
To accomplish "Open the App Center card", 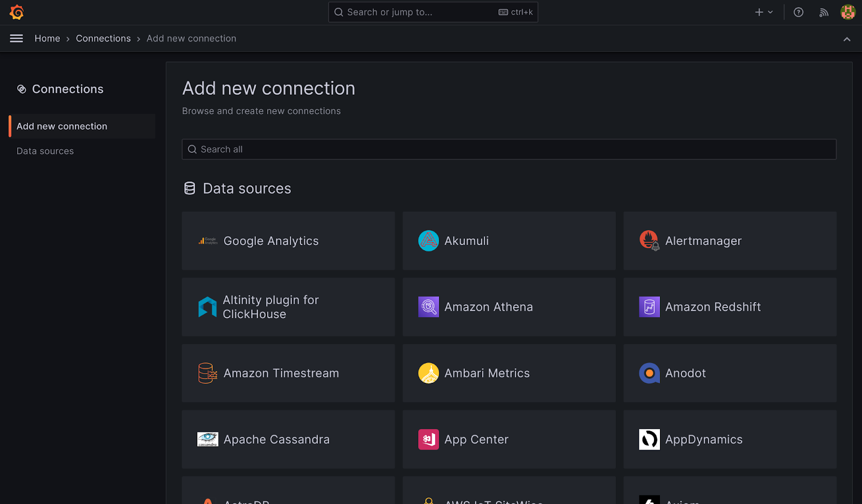I will point(509,439).
